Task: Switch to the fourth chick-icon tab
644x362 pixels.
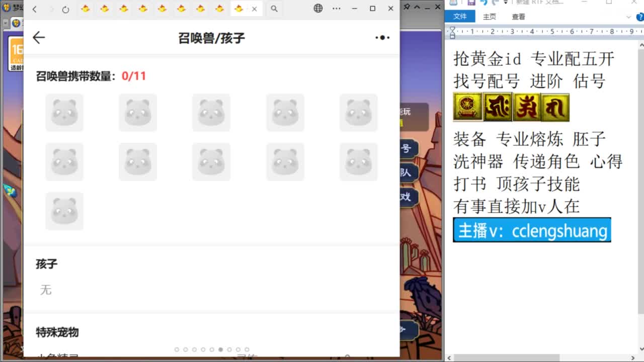Action: coord(143,9)
